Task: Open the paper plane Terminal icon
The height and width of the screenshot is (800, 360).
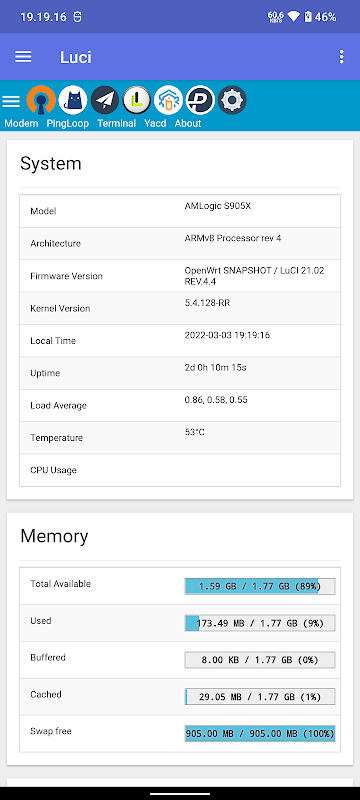Action: pos(105,100)
